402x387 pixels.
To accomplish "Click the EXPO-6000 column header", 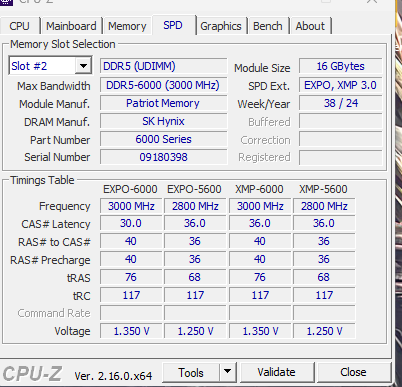I will (130, 189).
